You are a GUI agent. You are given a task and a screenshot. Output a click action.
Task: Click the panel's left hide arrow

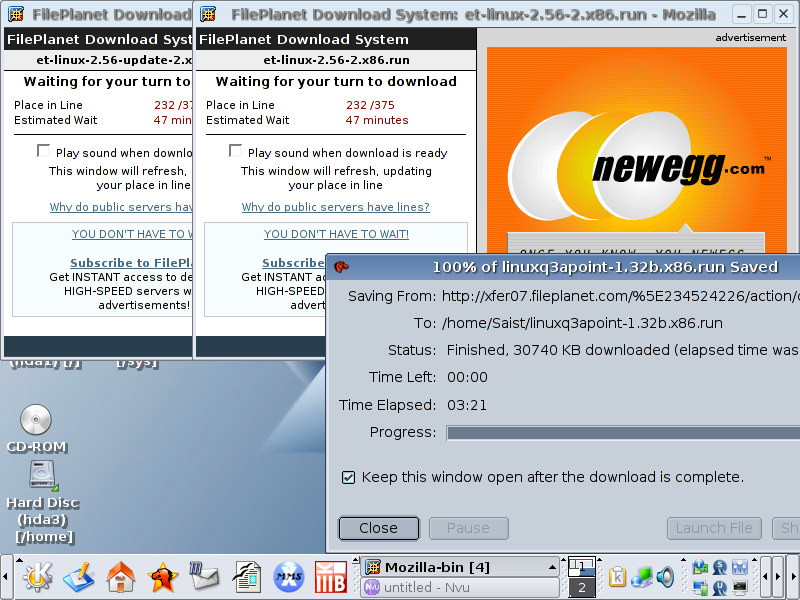click(6, 577)
